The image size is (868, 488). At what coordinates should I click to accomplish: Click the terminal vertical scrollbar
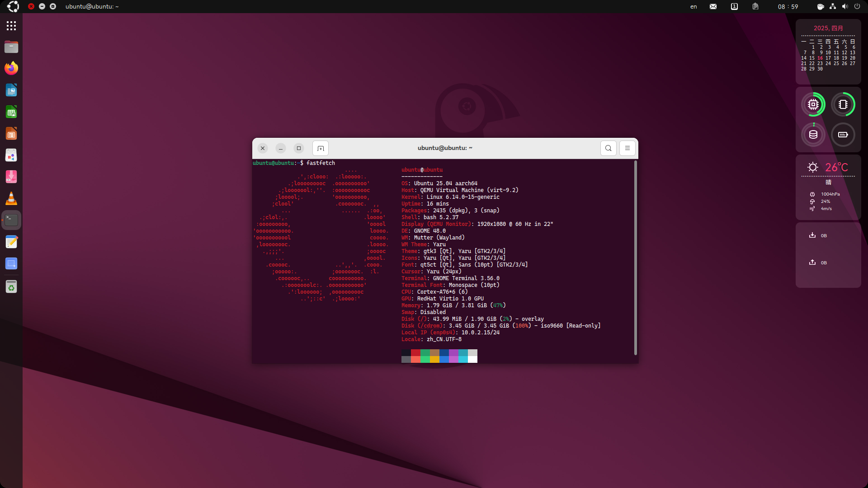tap(636, 258)
